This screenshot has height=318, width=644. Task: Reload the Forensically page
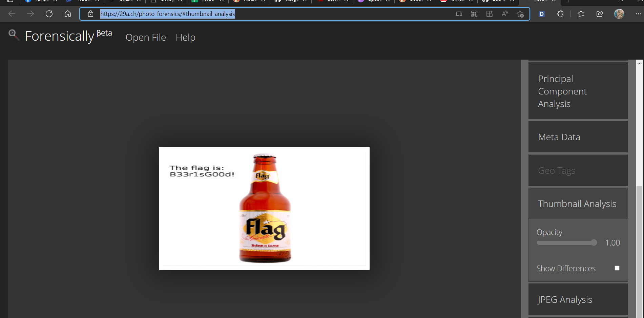pos(49,14)
